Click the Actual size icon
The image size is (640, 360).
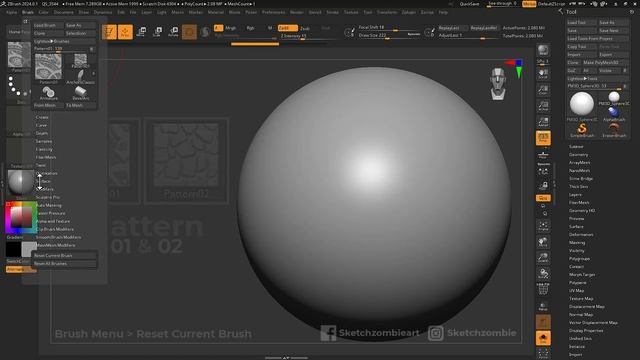[543, 106]
